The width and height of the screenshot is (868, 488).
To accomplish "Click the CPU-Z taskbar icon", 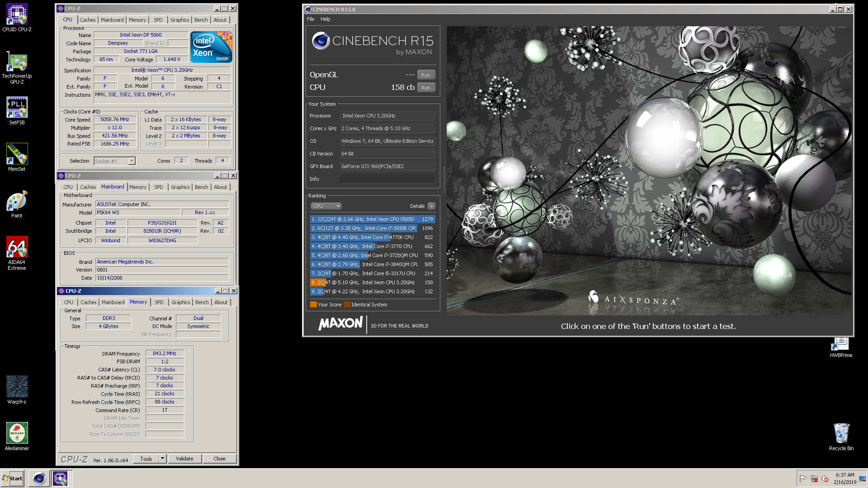I will [60, 478].
